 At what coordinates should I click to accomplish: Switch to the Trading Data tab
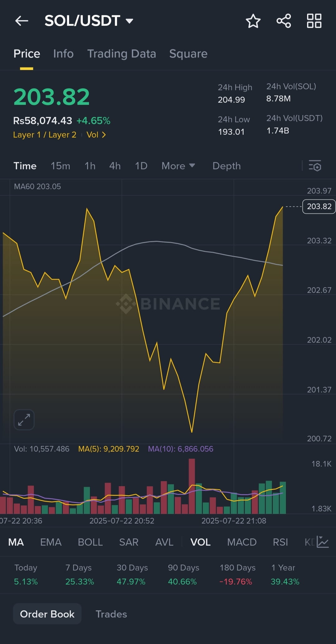pos(121,54)
